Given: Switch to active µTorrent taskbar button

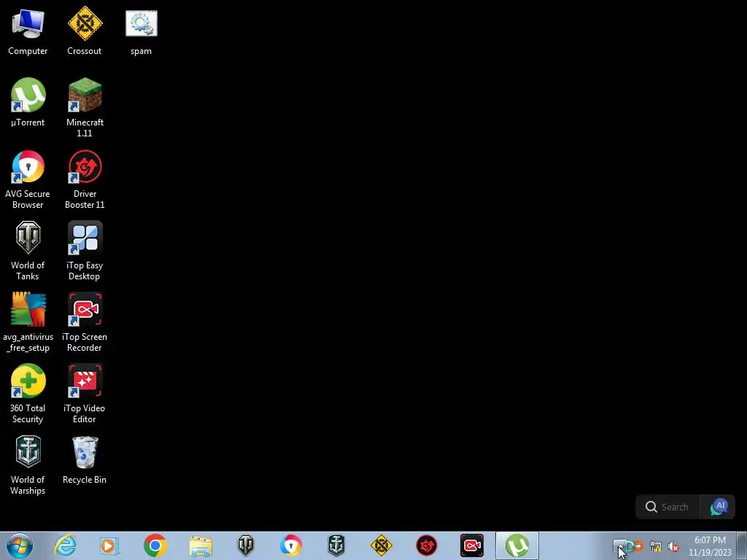Looking at the screenshot, I should [517, 545].
